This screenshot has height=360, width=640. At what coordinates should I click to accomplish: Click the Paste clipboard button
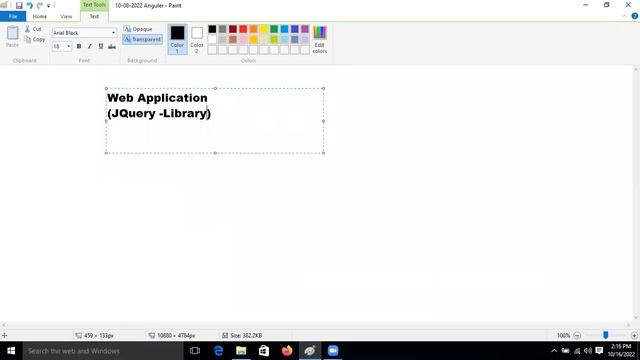pyautogui.click(x=12, y=36)
